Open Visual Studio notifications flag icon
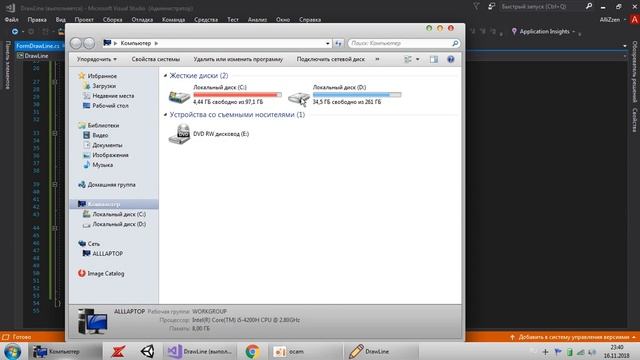The width and height of the screenshot is (640, 360). coord(491,7)
